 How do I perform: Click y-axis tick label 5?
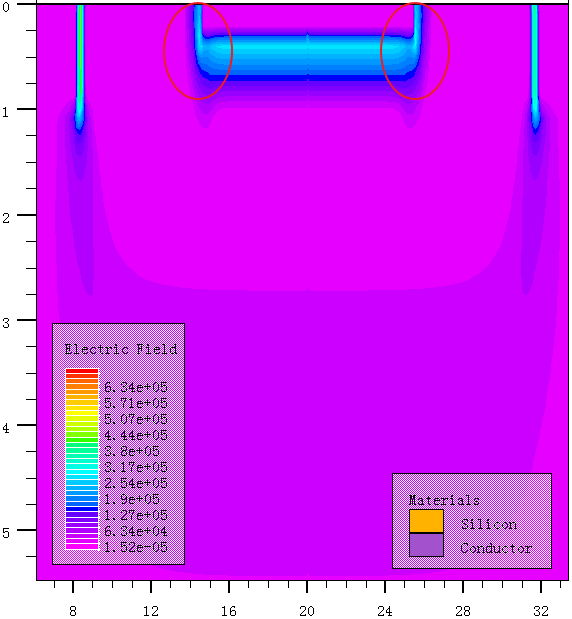click(6, 533)
